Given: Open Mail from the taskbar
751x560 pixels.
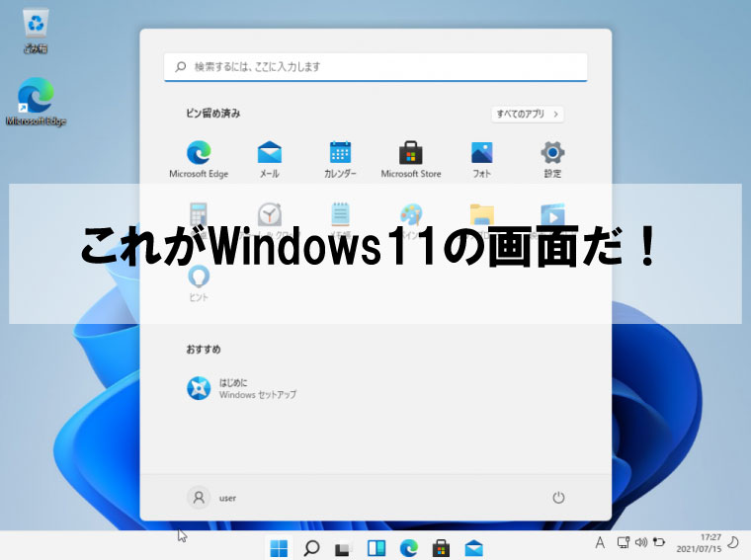Looking at the screenshot, I should click(473, 548).
